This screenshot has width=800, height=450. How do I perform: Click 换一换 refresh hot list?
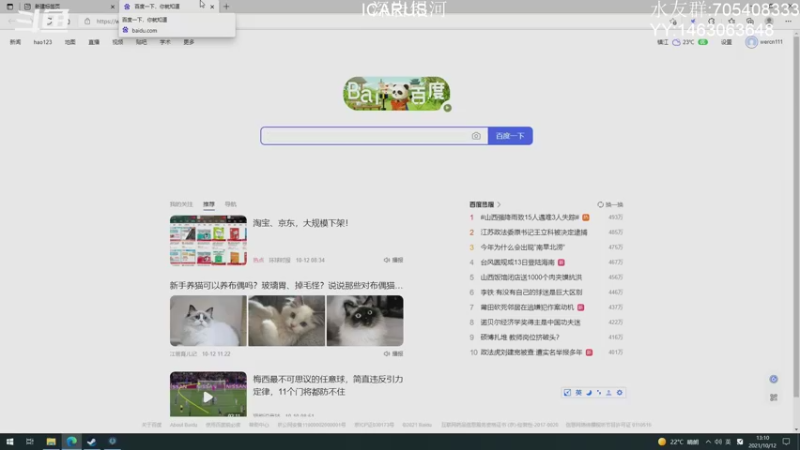[x=610, y=205]
